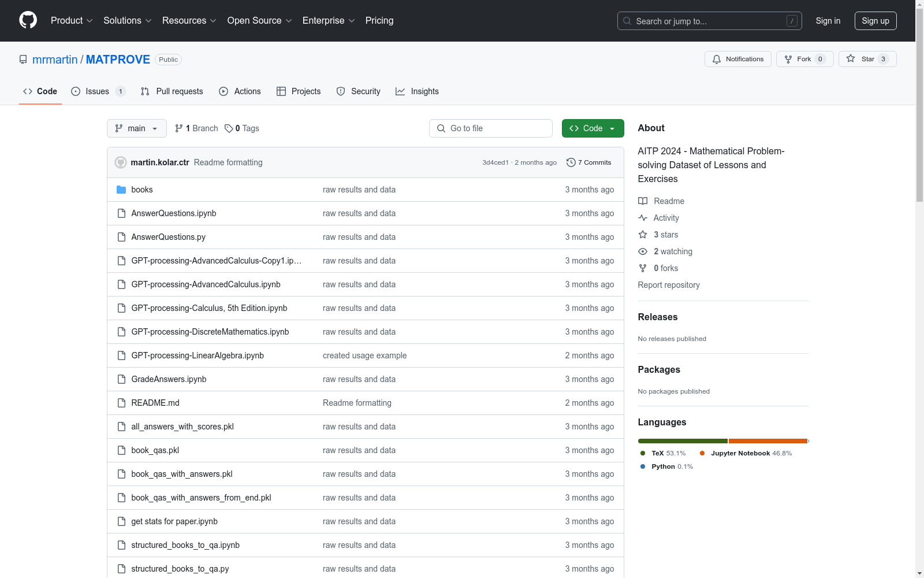Click file icon next to GPT-processing-LinearAlgebra.ipynb

tap(121, 355)
